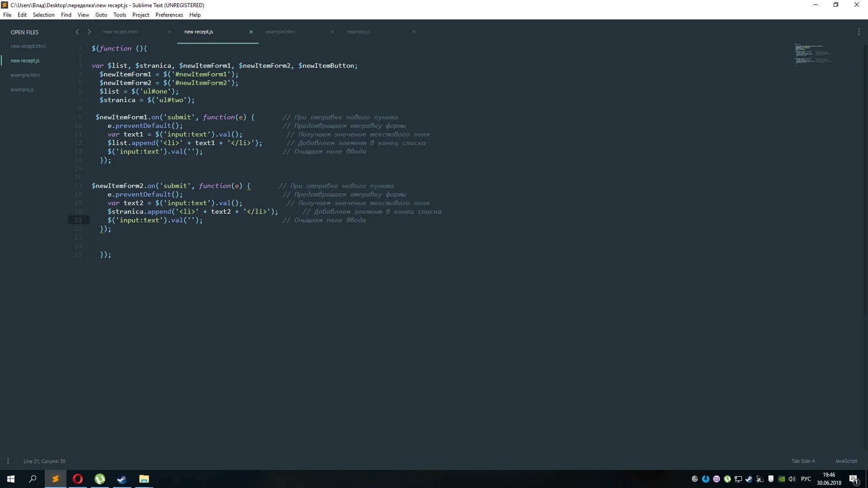Switch keyboard language via РУС indicator
This screenshot has width=868, height=488.
(x=806, y=479)
